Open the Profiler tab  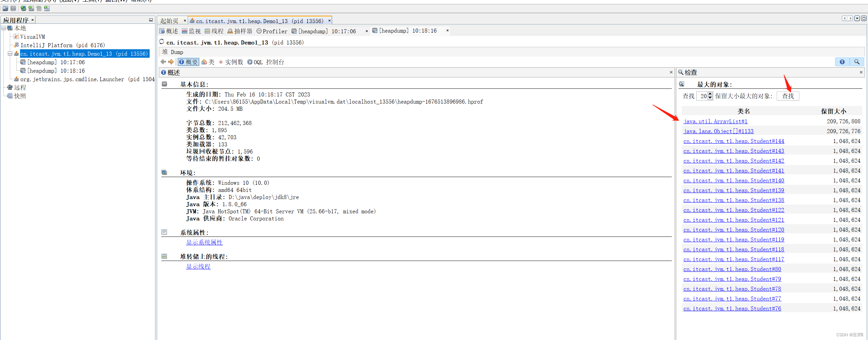272,31
